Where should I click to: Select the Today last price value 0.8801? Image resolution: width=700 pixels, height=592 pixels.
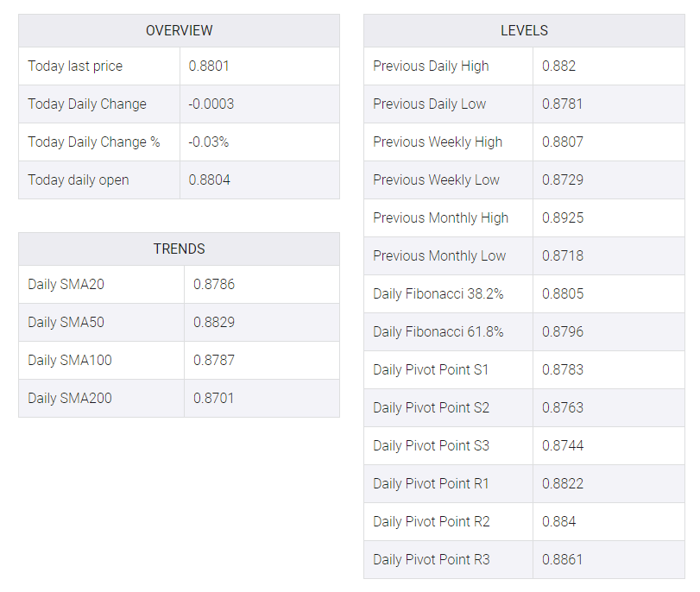coord(209,66)
